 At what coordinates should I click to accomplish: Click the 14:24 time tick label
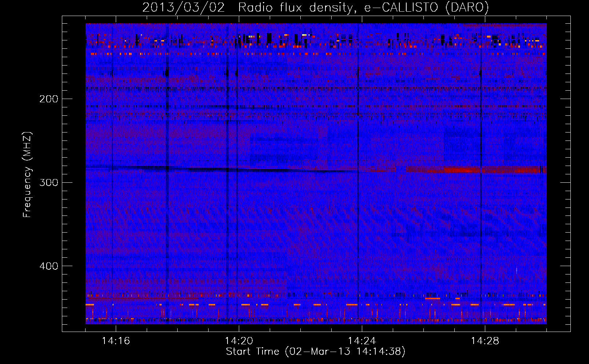(362, 341)
